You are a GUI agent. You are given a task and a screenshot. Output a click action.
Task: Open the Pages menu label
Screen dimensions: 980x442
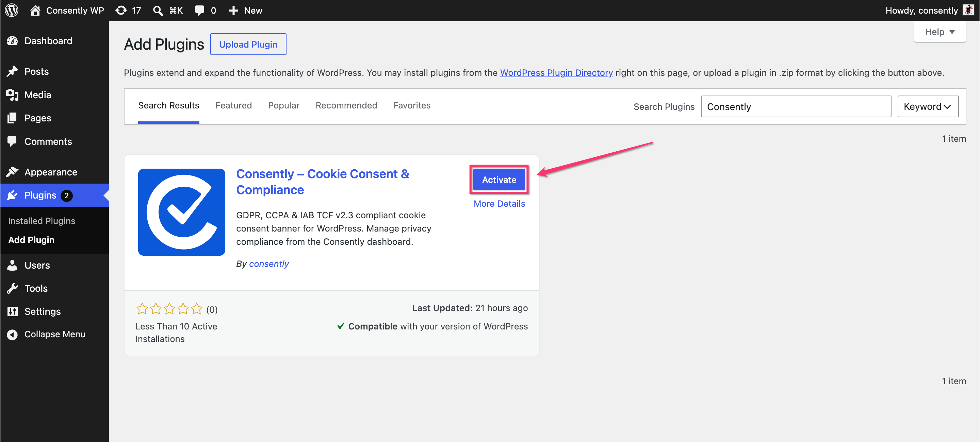[38, 118]
